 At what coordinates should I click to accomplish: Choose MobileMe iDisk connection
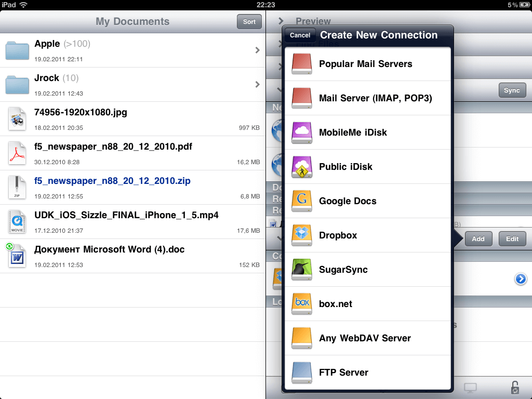click(368, 132)
